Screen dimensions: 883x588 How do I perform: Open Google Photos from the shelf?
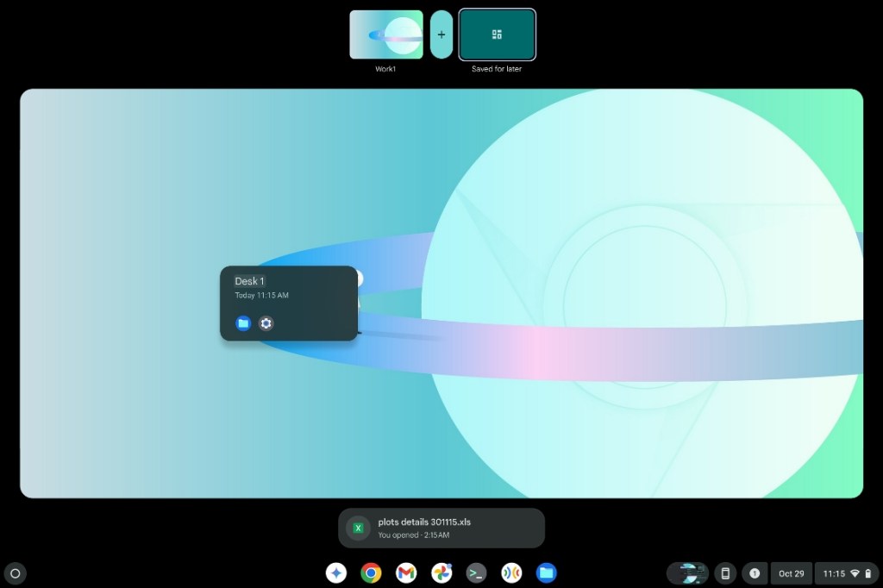tap(441, 573)
